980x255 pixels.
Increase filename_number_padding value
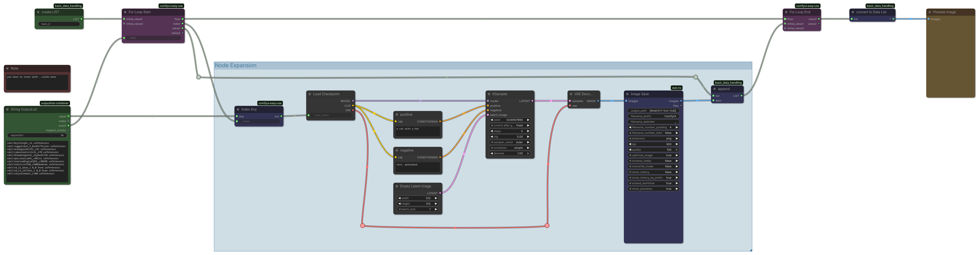[x=677, y=127]
